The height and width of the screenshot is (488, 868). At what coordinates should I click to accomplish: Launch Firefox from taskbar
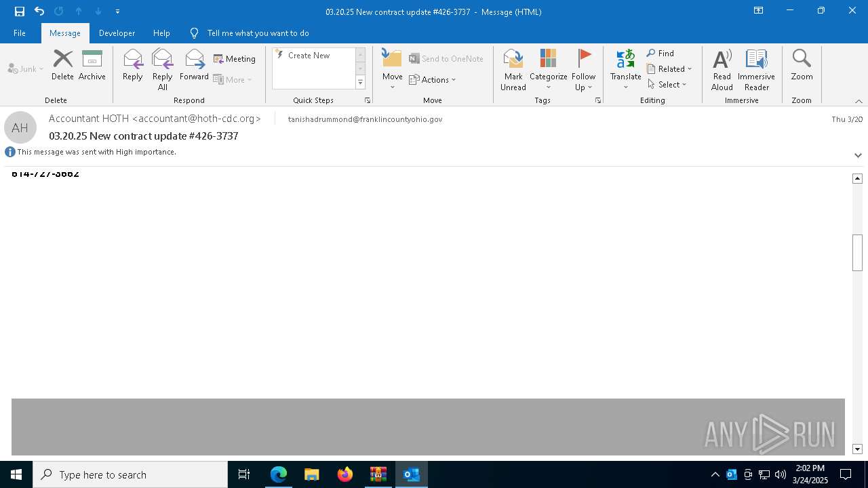pyautogui.click(x=344, y=474)
